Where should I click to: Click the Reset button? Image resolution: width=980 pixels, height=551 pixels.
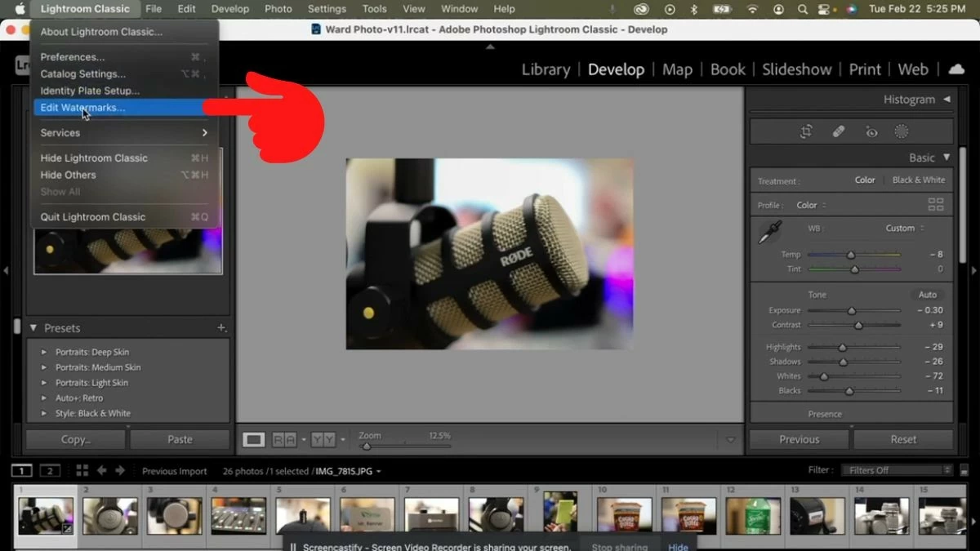point(902,439)
